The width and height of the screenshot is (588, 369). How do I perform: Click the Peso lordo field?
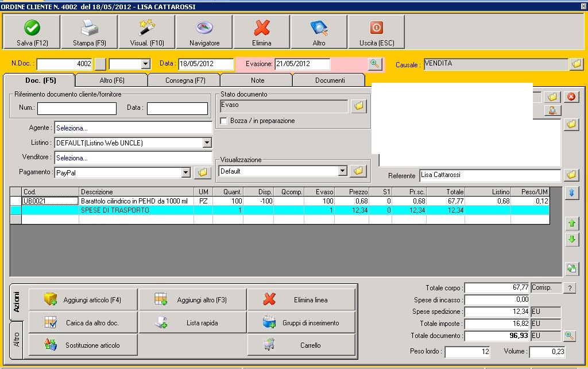(467, 351)
